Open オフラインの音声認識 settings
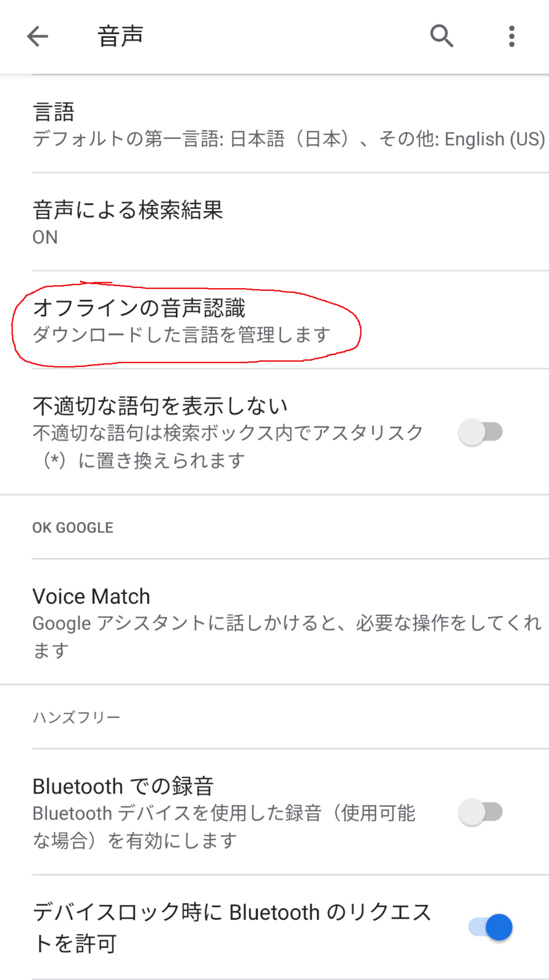Image resolution: width=549 pixels, height=980 pixels. pos(139,308)
